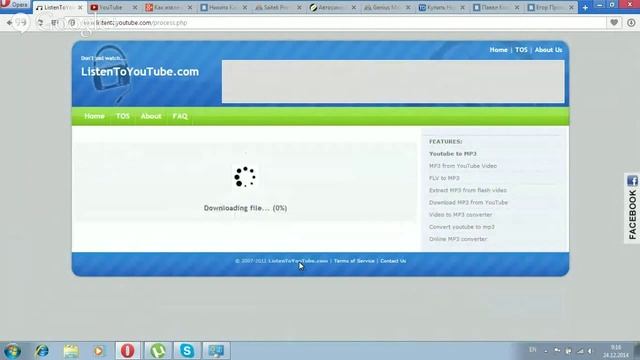Open uTorrent from the taskbar
Image resolution: width=640 pixels, height=360 pixels.
coord(158,351)
